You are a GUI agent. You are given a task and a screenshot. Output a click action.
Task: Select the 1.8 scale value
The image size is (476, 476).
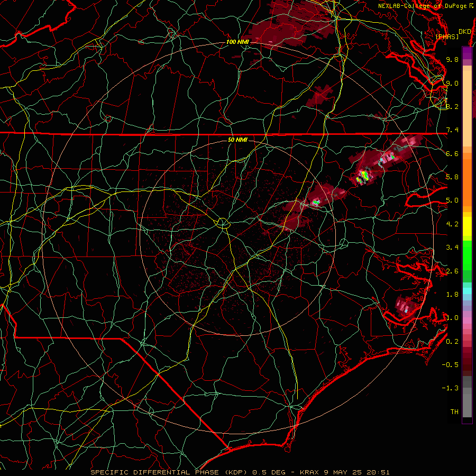click(x=452, y=295)
